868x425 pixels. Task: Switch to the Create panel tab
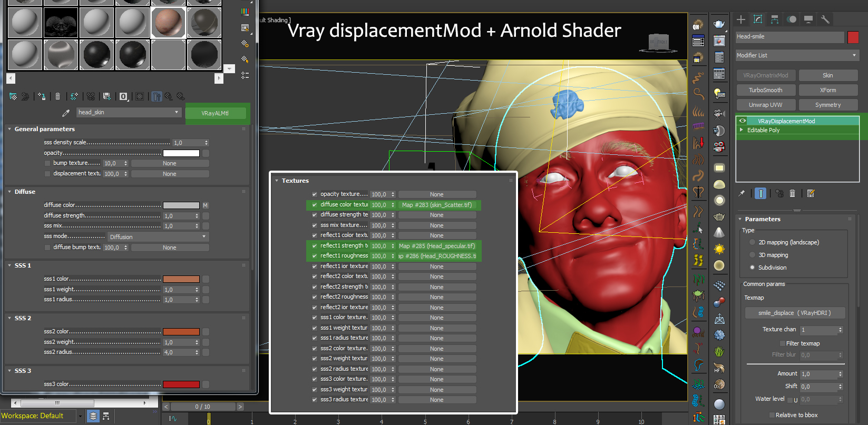click(x=741, y=19)
